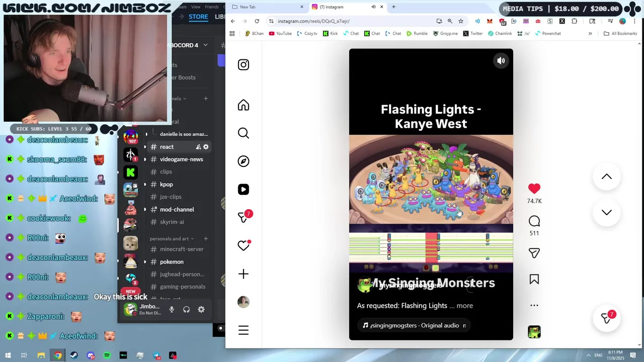Switch to the Instagram tab
Viewport: 644px width, 362px height.
[347, 7]
